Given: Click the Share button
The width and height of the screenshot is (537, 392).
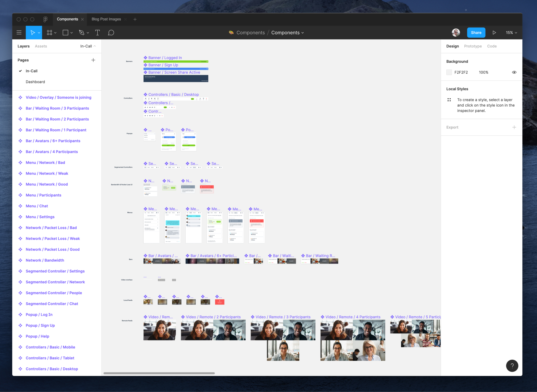Looking at the screenshot, I should tap(476, 32).
